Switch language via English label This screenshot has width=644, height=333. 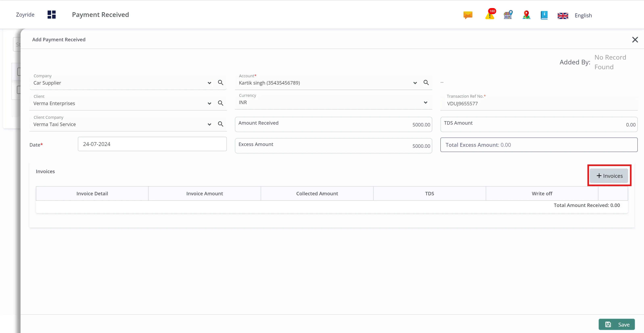(583, 16)
